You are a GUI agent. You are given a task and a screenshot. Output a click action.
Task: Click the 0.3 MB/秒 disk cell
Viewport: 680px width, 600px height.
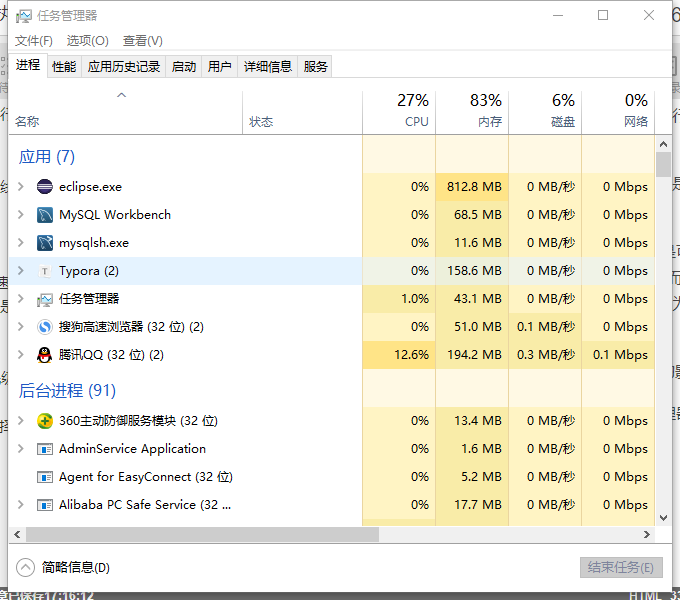pos(546,355)
